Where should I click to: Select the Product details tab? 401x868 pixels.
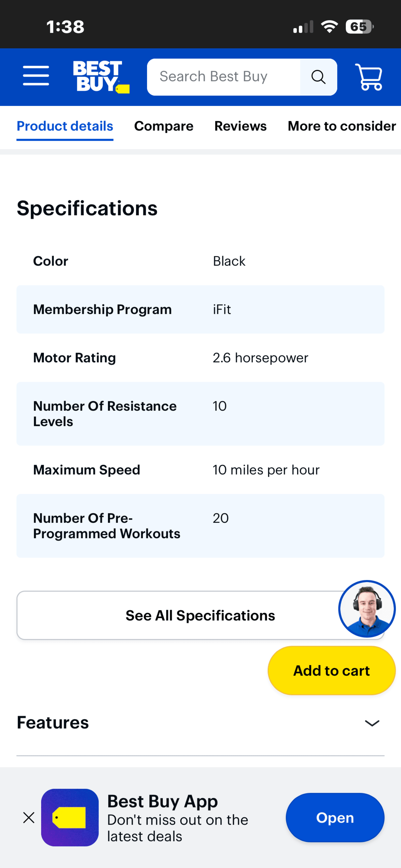tap(65, 126)
